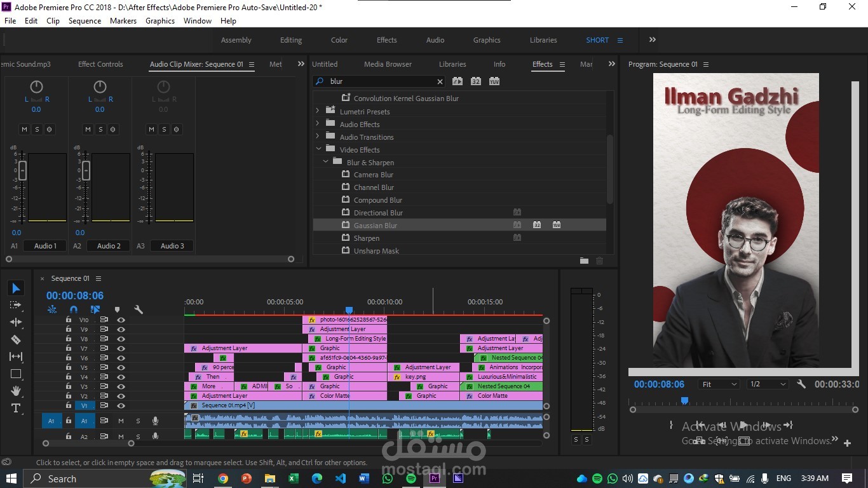Click the Audio 1 pan knob
The width and height of the screenshot is (868, 488).
(36, 86)
